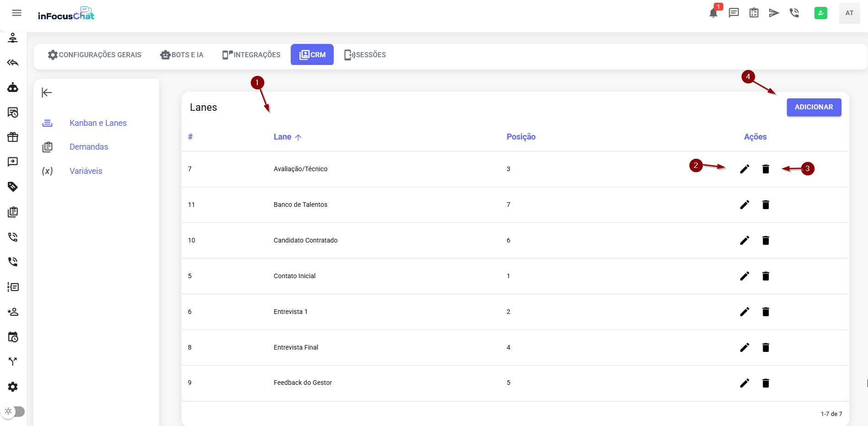Open the chat messages icon in header

point(733,13)
